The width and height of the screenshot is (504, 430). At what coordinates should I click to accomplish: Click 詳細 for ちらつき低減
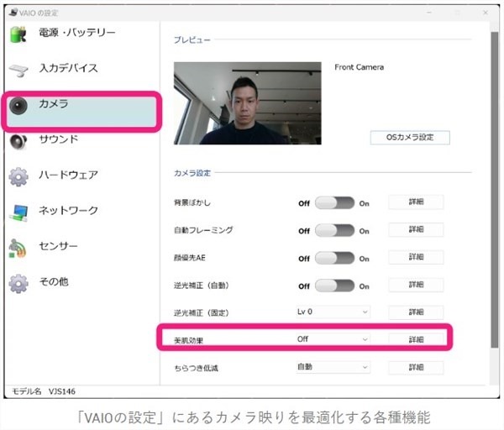pyautogui.click(x=416, y=368)
